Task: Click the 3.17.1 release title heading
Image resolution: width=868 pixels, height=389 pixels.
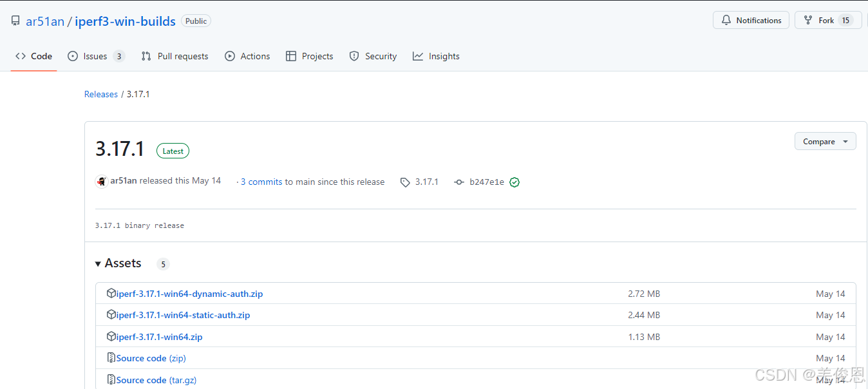Action: coord(120,149)
